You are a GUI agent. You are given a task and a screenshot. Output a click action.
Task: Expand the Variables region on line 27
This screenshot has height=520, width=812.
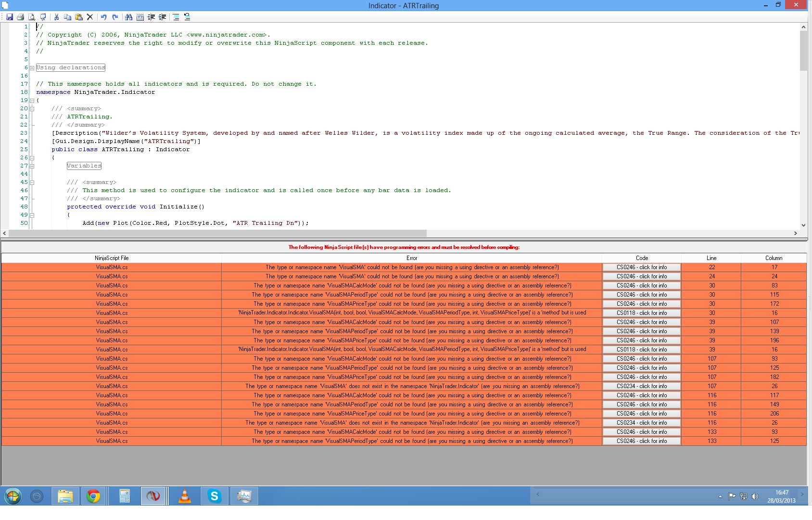(x=32, y=166)
